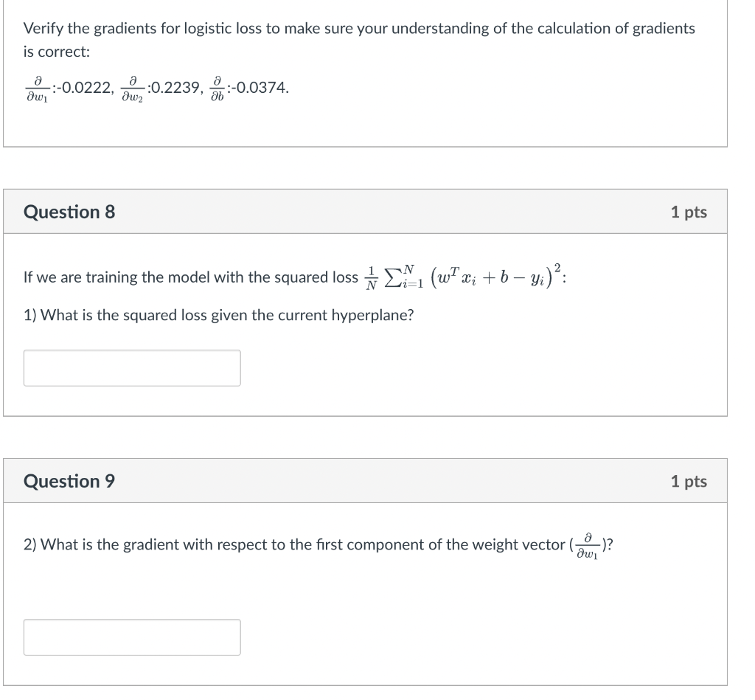Click the "1 pts" label in Question 8
Screen dimensions: 755x700
click(689, 212)
